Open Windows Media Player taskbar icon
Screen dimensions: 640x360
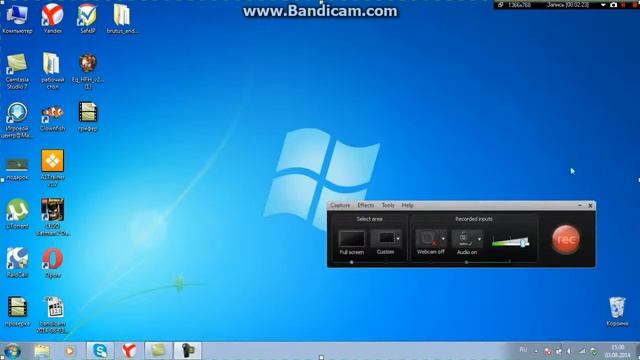tap(69, 351)
